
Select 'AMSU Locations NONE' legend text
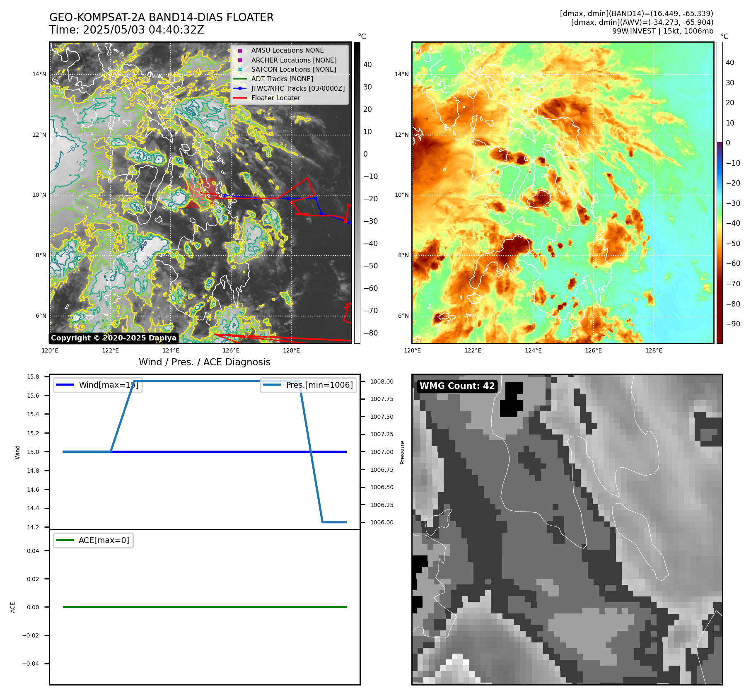coord(287,50)
